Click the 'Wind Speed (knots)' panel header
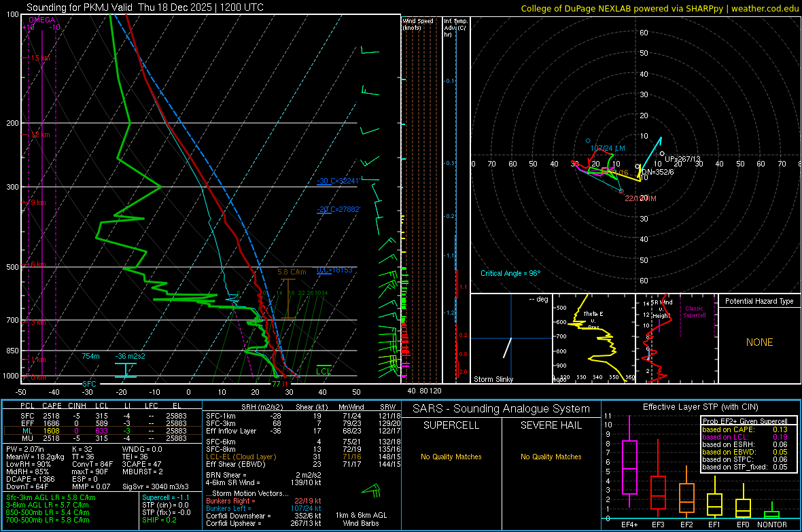Viewport: 802px width, 532px height. pos(418,24)
